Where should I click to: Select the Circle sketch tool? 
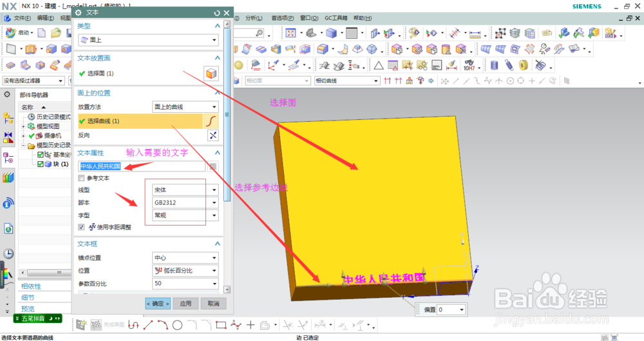(177, 326)
